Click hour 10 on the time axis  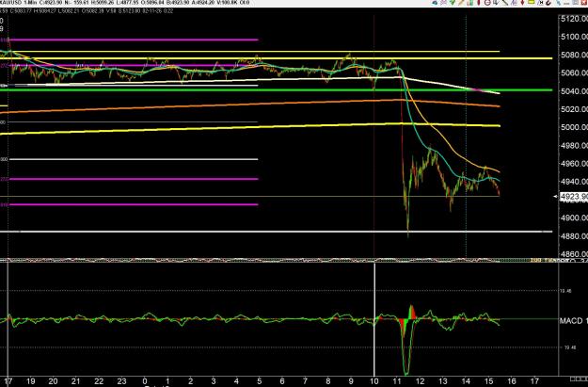point(373,381)
